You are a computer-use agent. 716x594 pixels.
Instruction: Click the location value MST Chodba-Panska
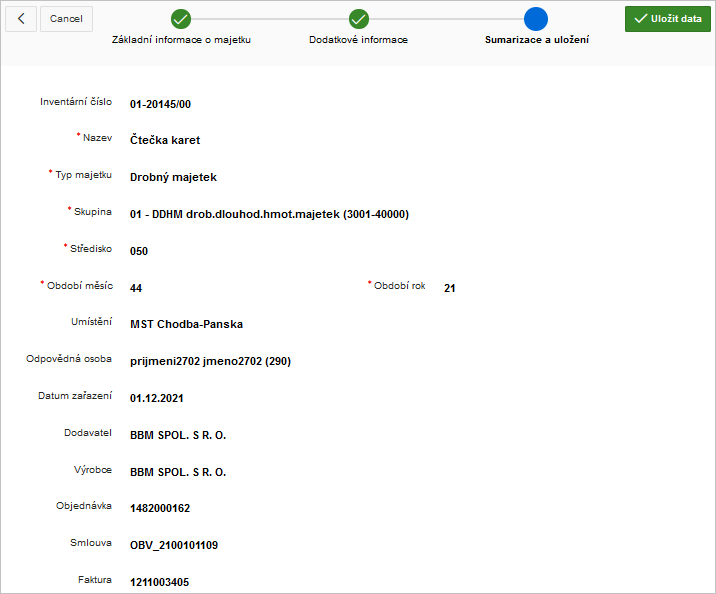coord(186,324)
